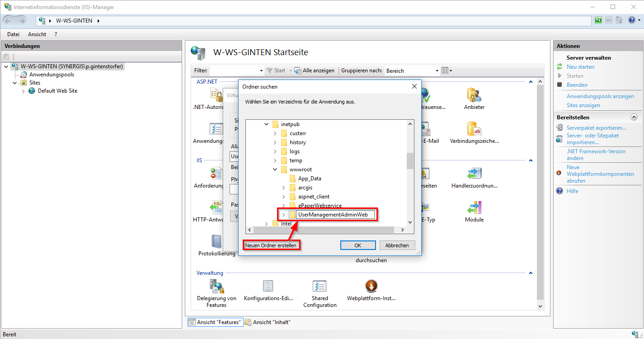Screen dimensions: 644x339
Task: Select the UserManagementAdminWeb folder
Action: tap(333, 214)
